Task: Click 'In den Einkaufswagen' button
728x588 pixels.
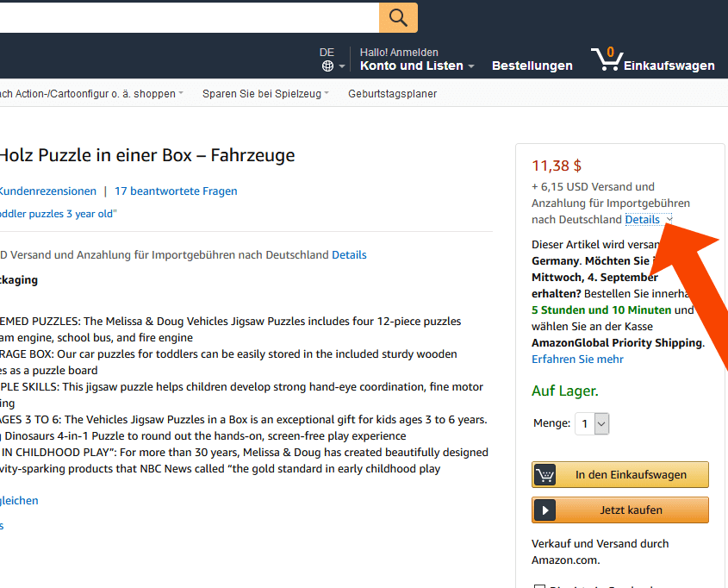Action: coord(631,475)
